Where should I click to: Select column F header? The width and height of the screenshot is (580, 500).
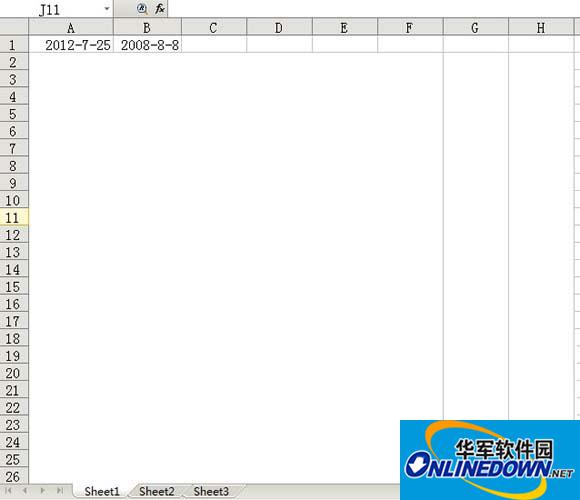click(x=410, y=28)
